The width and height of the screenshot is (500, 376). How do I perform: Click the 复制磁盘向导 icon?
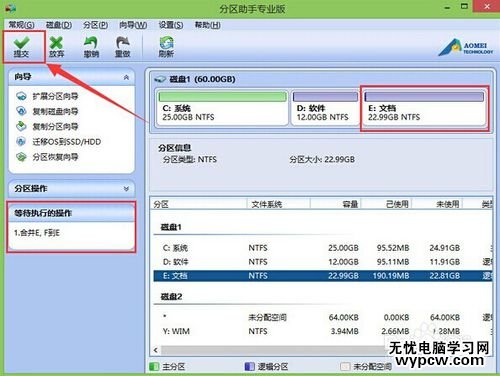click(x=21, y=111)
